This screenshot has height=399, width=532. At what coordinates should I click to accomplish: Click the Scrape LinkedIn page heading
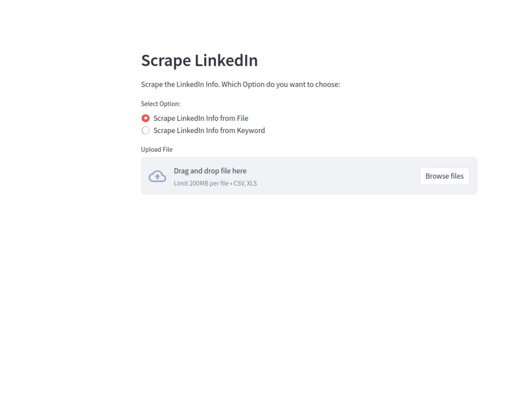point(199,61)
